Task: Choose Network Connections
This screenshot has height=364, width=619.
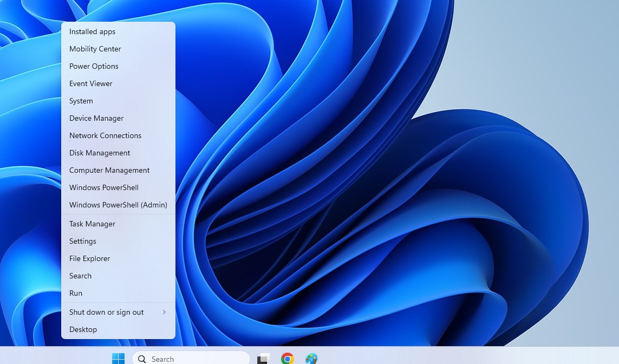Action: 118,136
